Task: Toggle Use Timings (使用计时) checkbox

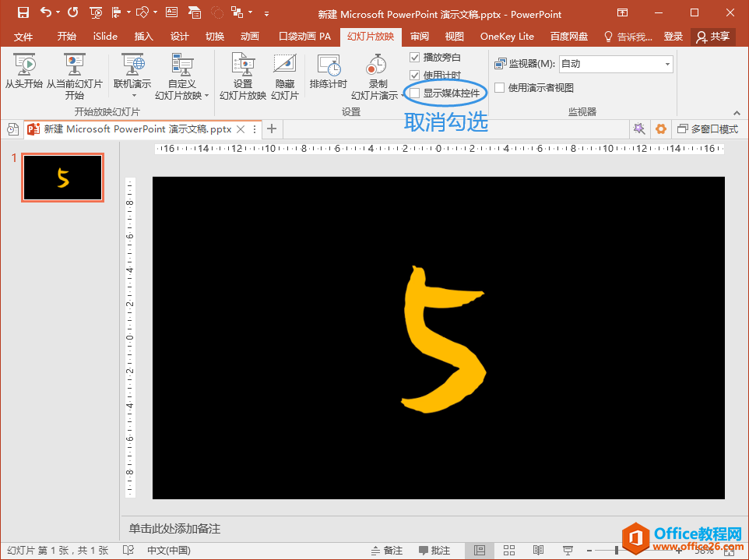Action: (415, 75)
